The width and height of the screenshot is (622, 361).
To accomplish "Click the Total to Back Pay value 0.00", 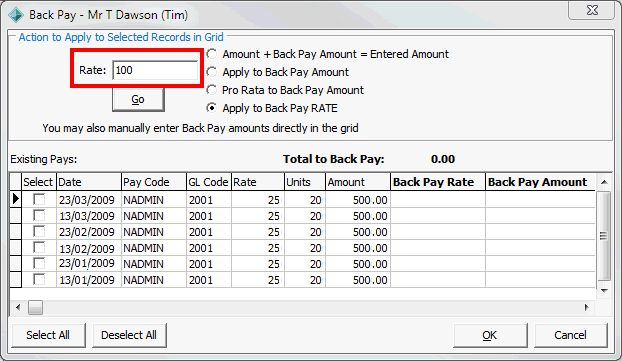I will pyautogui.click(x=443, y=159).
